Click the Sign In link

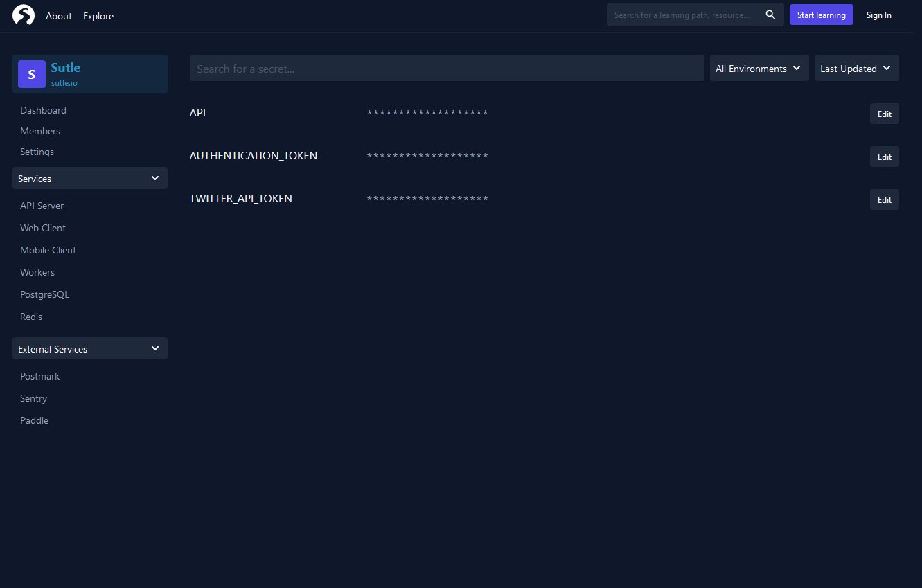pos(879,15)
